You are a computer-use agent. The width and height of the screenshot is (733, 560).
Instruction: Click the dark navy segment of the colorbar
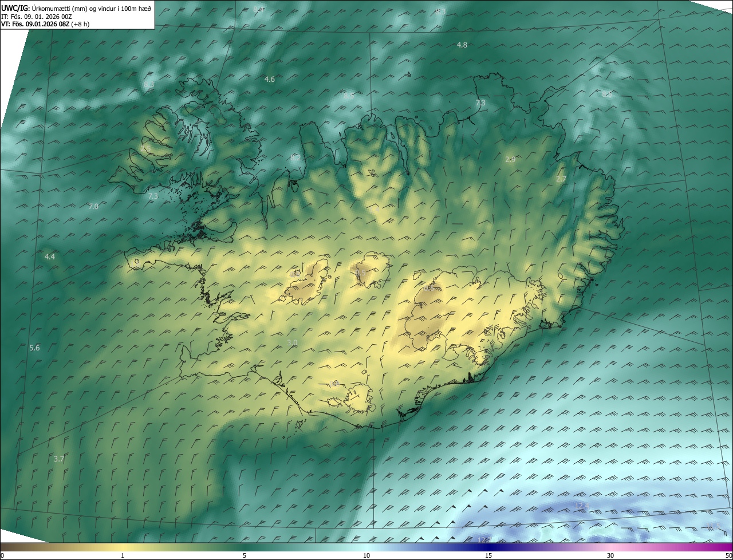488,547
